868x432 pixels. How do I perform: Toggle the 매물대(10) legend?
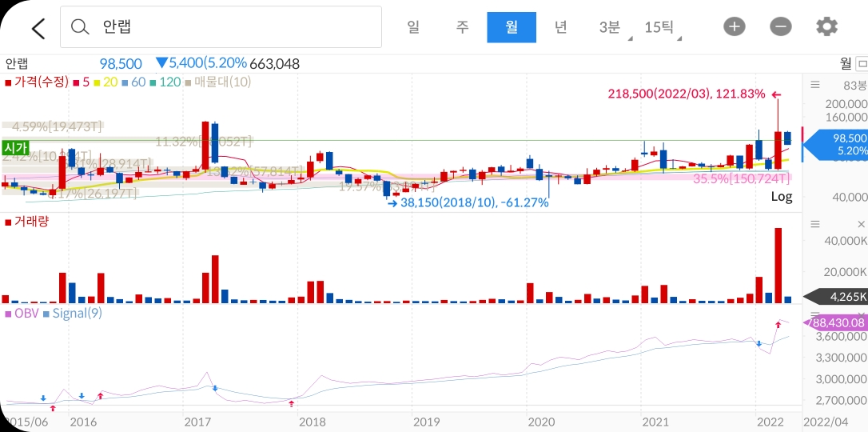[218, 82]
